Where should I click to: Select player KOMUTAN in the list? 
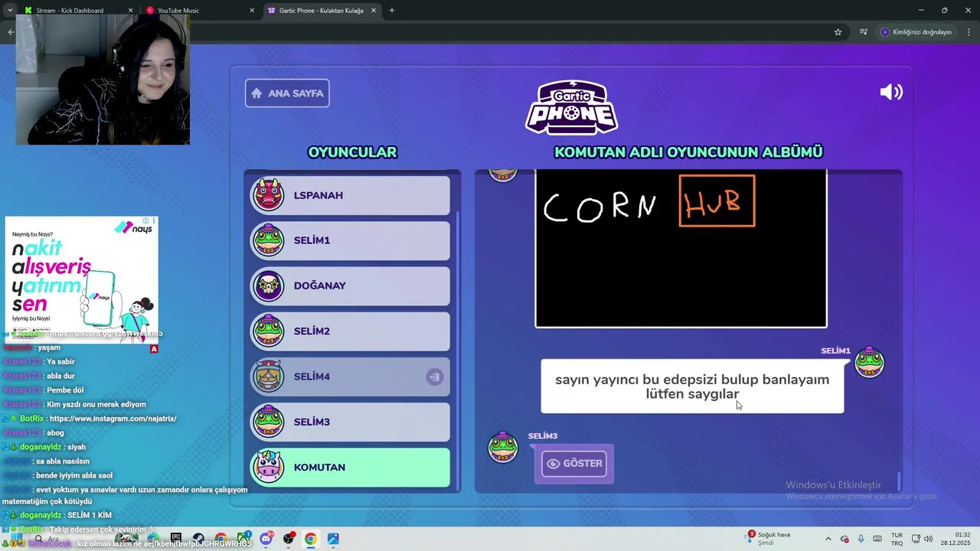point(351,468)
